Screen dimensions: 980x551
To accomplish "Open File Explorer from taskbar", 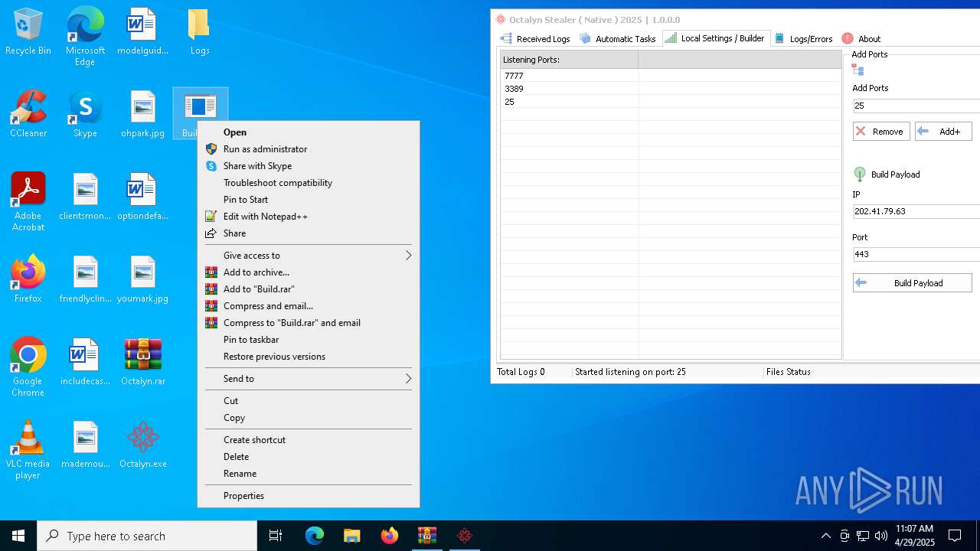I will point(351,536).
